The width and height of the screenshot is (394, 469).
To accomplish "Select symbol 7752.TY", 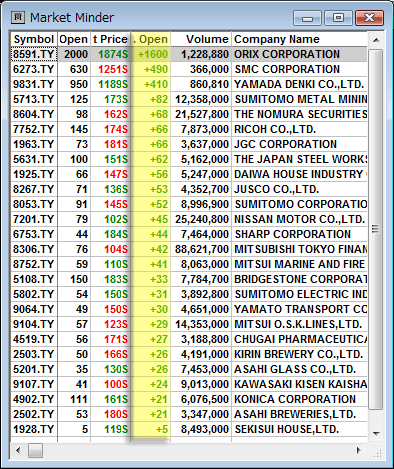I will [x=34, y=129].
